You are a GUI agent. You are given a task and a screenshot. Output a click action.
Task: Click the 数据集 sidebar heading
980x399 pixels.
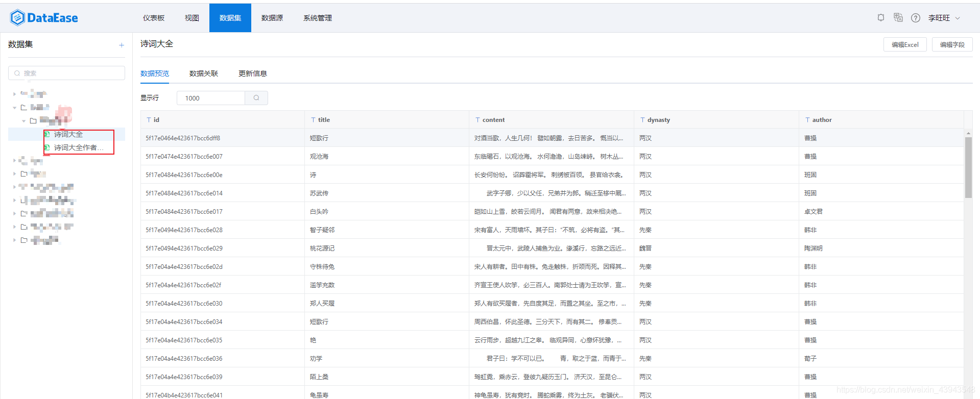click(x=20, y=44)
